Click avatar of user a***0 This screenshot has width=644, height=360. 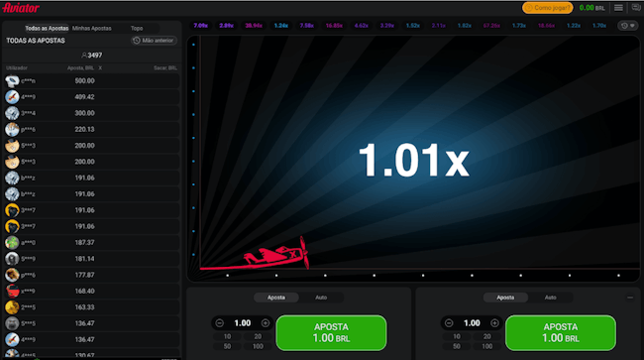(x=12, y=242)
